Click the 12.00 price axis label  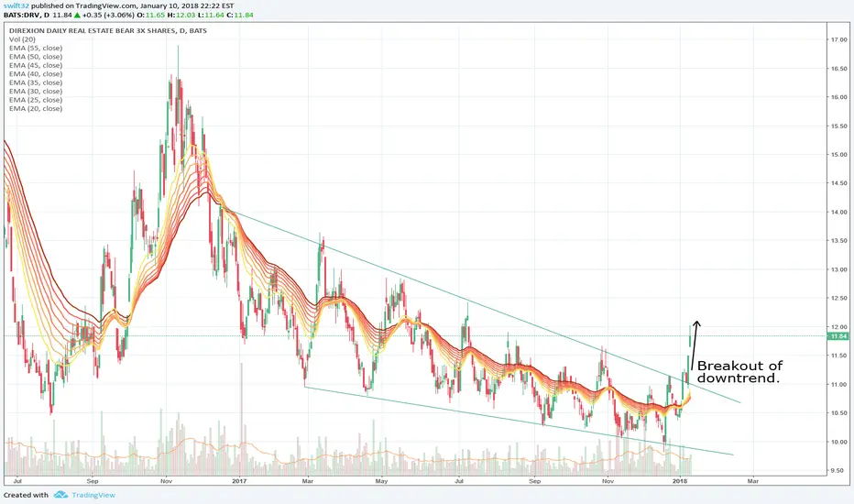pyautogui.click(x=839, y=327)
